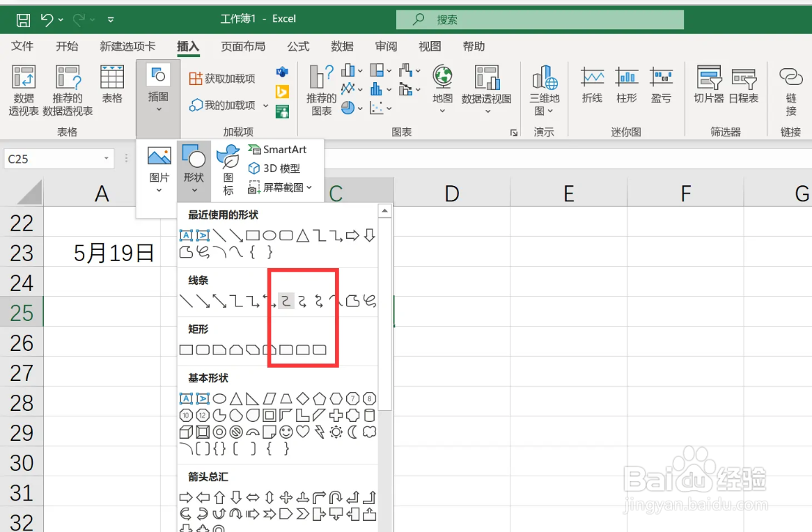Screen dimensions: 812x532
Task: Expand the Name Box dropdown arrow
Action: (x=106, y=159)
